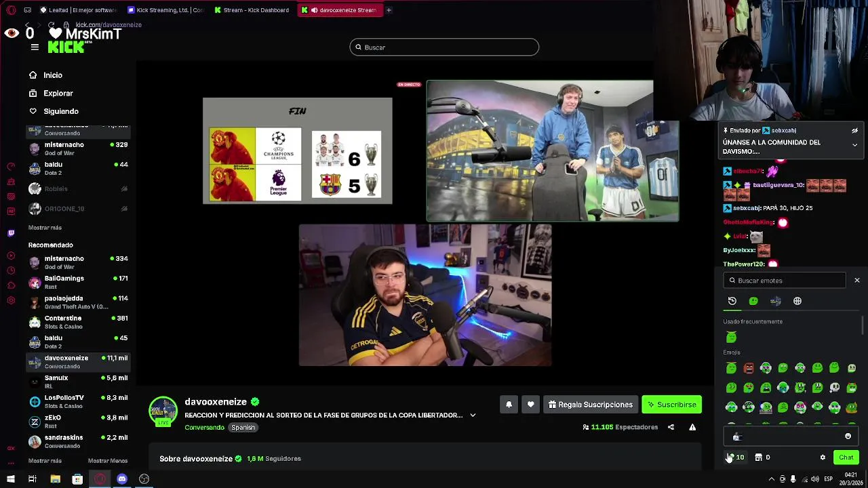Open Conterstine channel in sidebar
The width and height of the screenshot is (868, 488).
coord(78,322)
